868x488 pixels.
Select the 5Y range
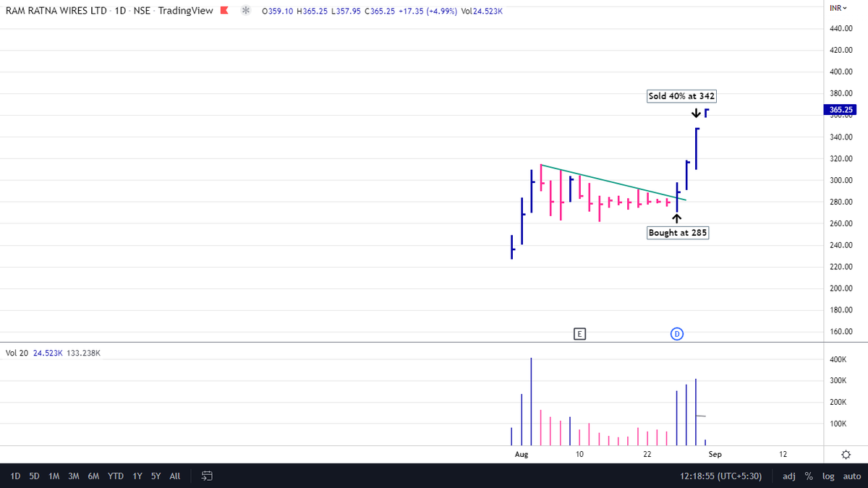coord(156,476)
